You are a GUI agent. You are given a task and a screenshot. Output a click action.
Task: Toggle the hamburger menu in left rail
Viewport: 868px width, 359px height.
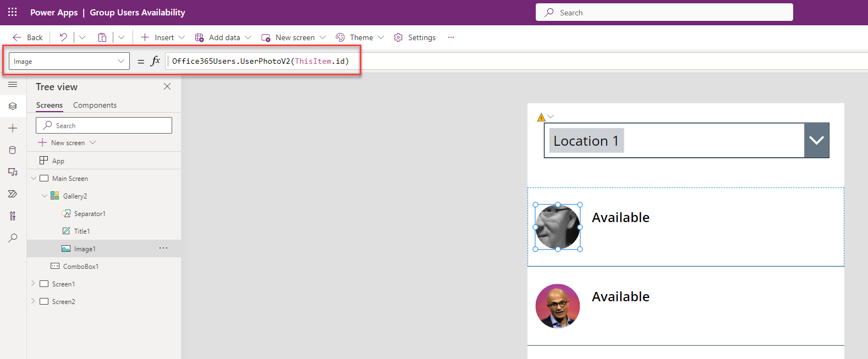point(13,85)
